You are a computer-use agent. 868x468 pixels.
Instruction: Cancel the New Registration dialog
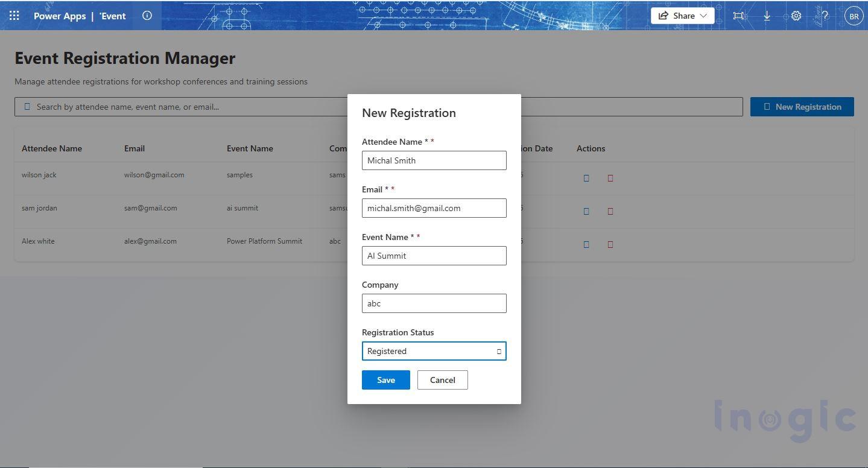[x=443, y=380]
